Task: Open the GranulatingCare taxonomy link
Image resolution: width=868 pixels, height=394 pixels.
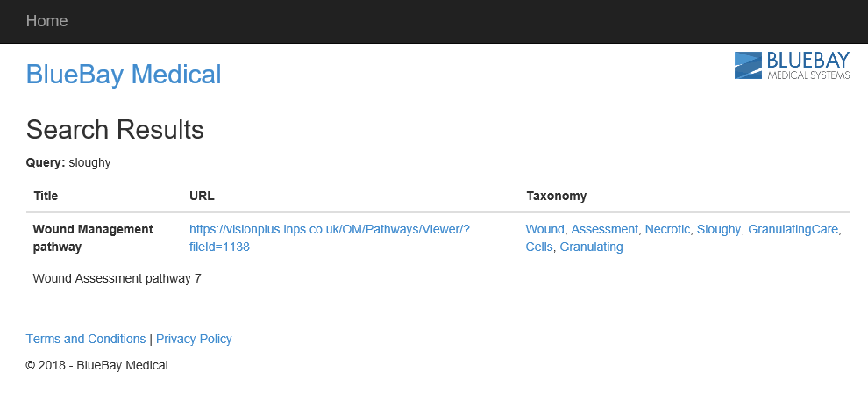Action: click(x=793, y=229)
